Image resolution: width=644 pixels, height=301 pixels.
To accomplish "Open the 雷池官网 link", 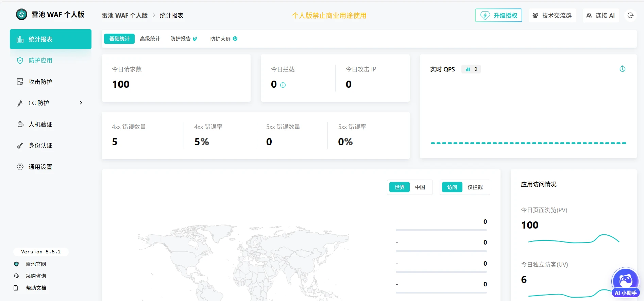I will pyautogui.click(x=36, y=264).
